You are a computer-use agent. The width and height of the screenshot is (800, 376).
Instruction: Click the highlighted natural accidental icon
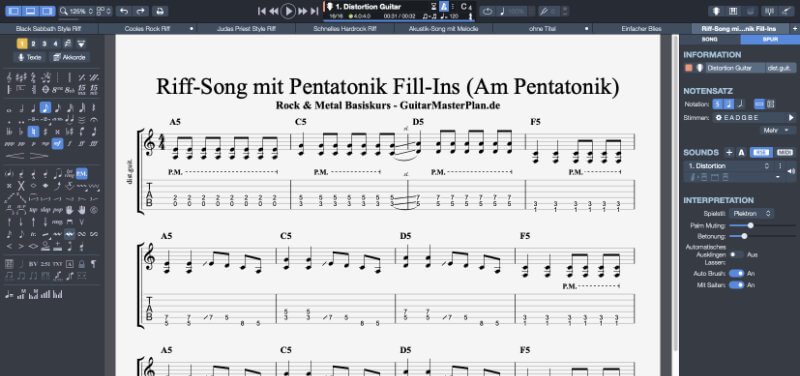[33, 132]
